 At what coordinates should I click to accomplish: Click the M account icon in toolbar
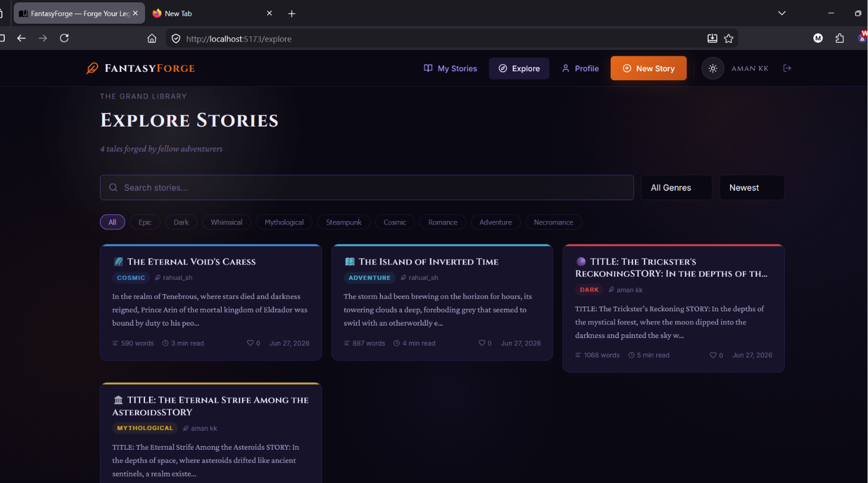coord(818,38)
